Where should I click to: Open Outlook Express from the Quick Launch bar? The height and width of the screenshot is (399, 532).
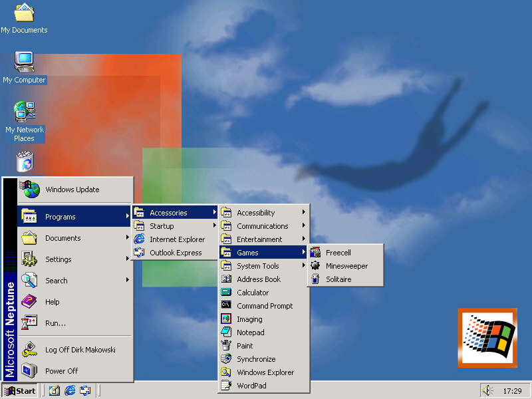click(85, 390)
